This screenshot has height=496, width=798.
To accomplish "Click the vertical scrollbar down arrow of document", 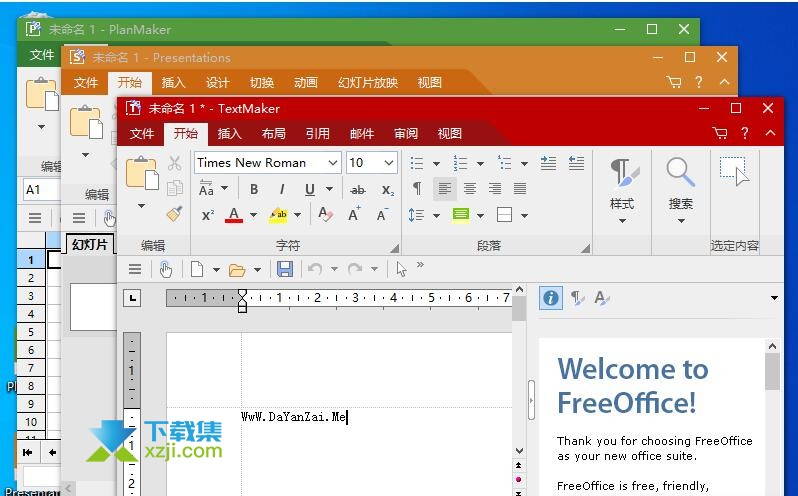I will pyautogui.click(x=519, y=451).
